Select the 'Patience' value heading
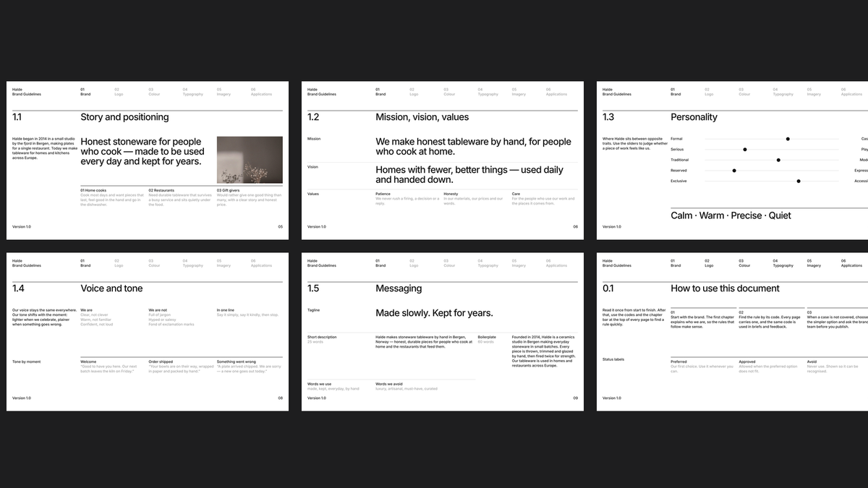This screenshot has width=868, height=488. pos(383,194)
